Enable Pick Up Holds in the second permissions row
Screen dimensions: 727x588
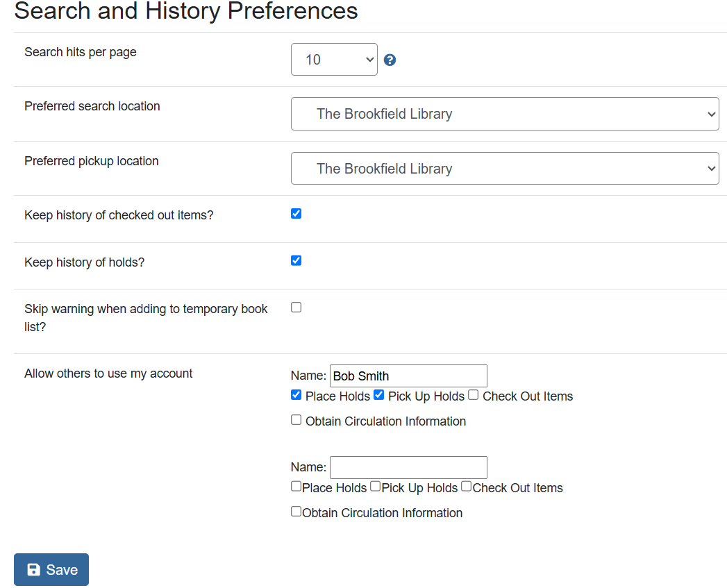pyautogui.click(x=374, y=486)
